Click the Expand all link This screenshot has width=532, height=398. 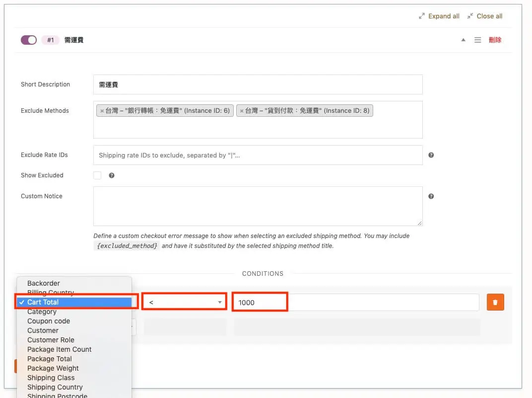coord(439,16)
